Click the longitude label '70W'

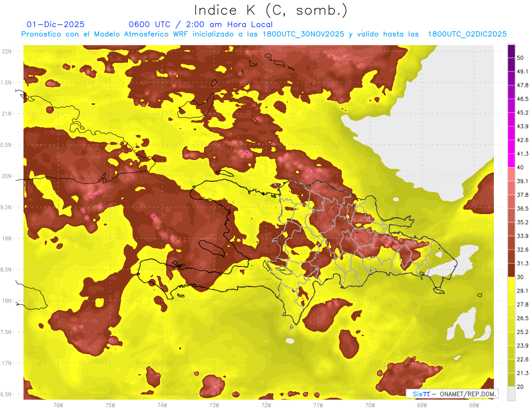coord(370,405)
